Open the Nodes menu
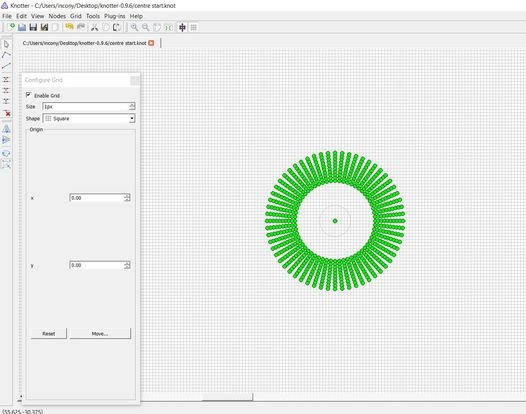This screenshot has height=414, width=526. [57, 16]
